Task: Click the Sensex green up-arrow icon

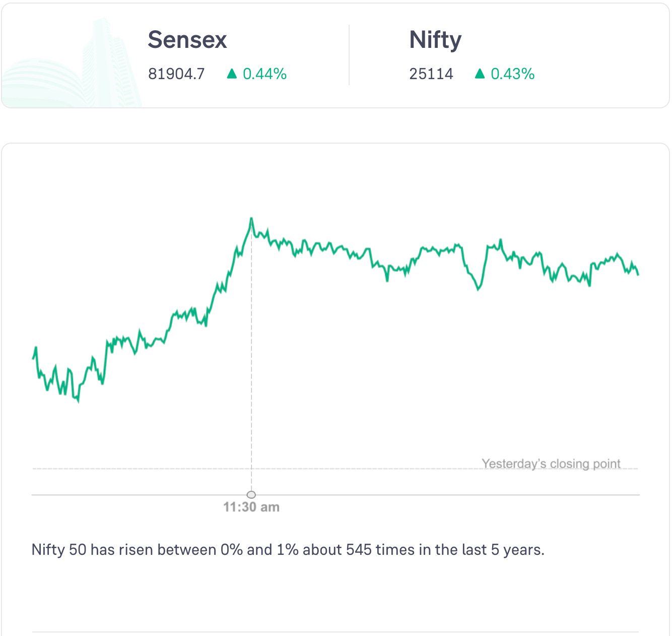Action: [x=232, y=74]
